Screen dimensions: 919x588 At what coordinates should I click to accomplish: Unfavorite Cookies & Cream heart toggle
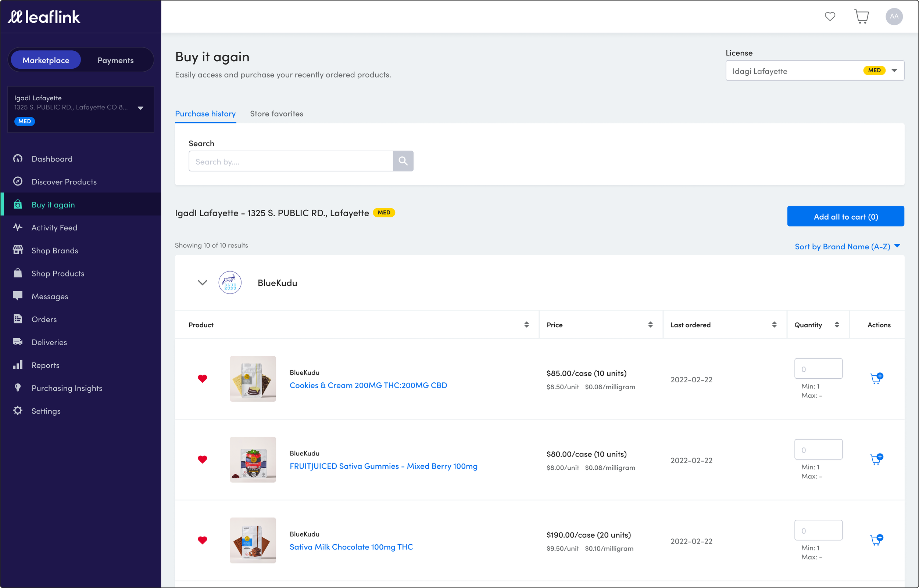pyautogui.click(x=203, y=378)
